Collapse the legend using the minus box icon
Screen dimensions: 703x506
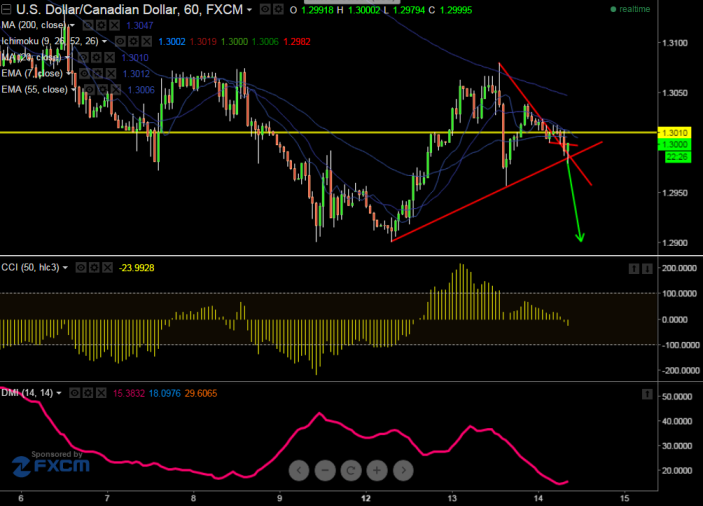pyautogui.click(x=6, y=9)
